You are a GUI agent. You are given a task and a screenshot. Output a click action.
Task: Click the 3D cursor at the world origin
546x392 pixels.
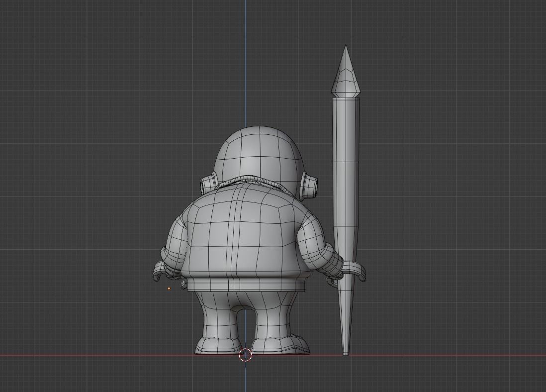(x=245, y=355)
